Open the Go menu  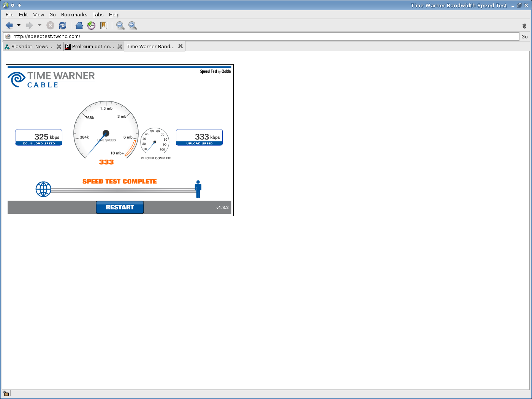(x=52, y=15)
